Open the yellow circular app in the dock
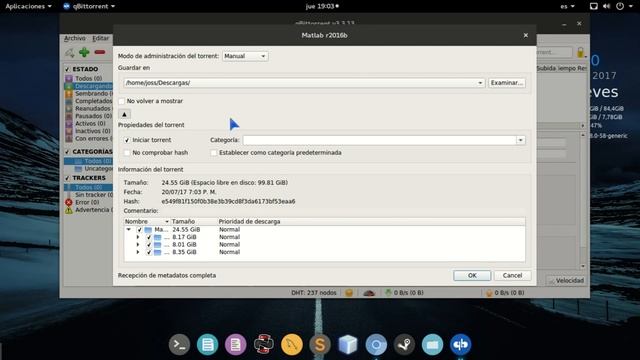 click(x=292, y=344)
